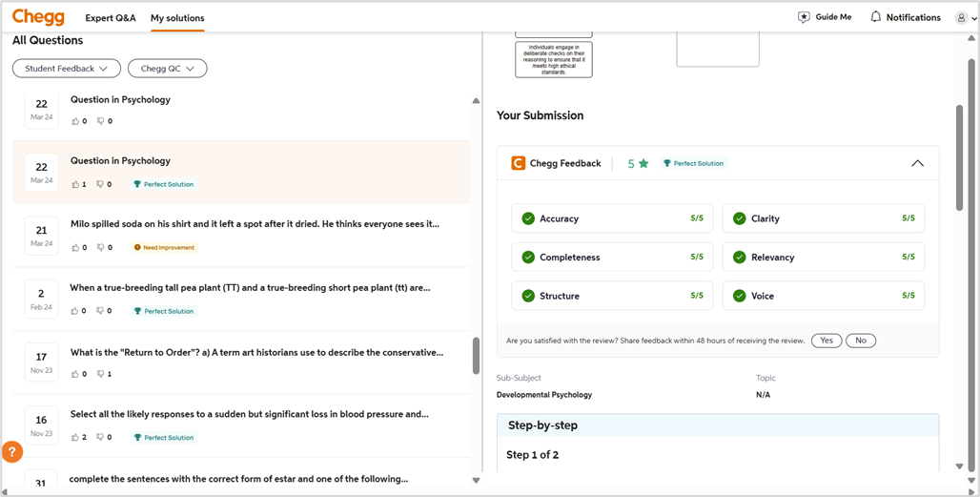The width and height of the screenshot is (980, 497).
Task: Click the 2 Feb 24 date tile
Action: pyautogui.click(x=41, y=299)
